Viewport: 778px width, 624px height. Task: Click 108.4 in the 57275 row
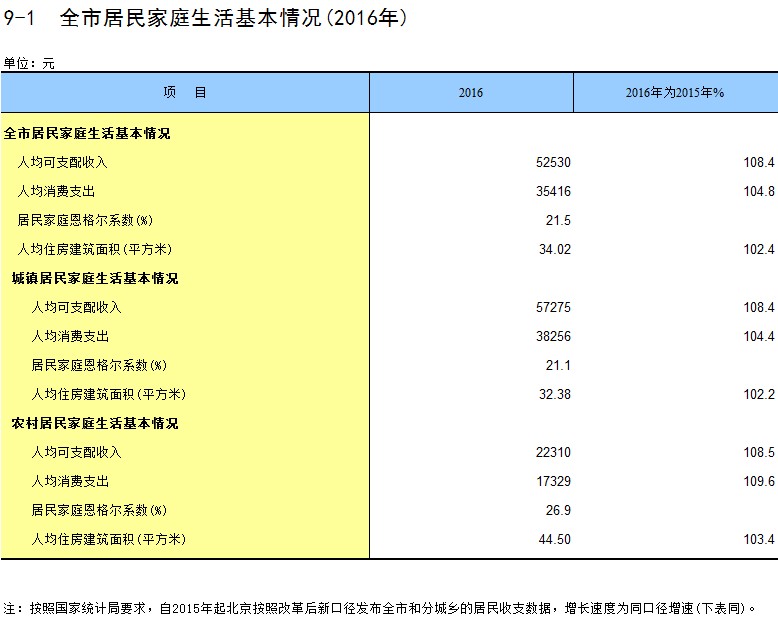[x=759, y=308]
